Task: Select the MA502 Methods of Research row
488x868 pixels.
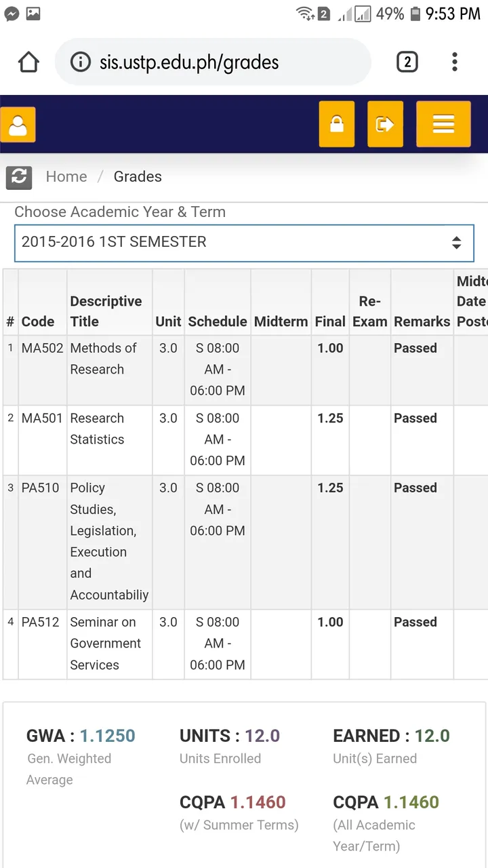Action: [x=103, y=359]
